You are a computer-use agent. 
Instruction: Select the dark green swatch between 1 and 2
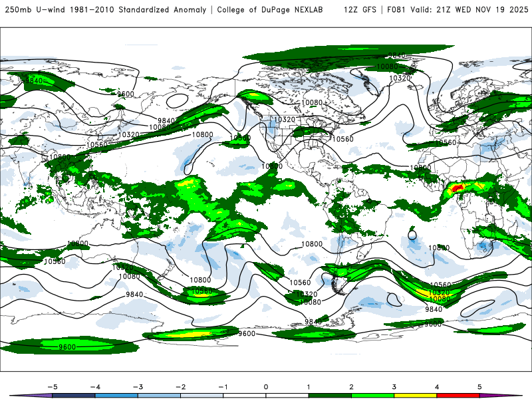pyautogui.click(x=330, y=396)
